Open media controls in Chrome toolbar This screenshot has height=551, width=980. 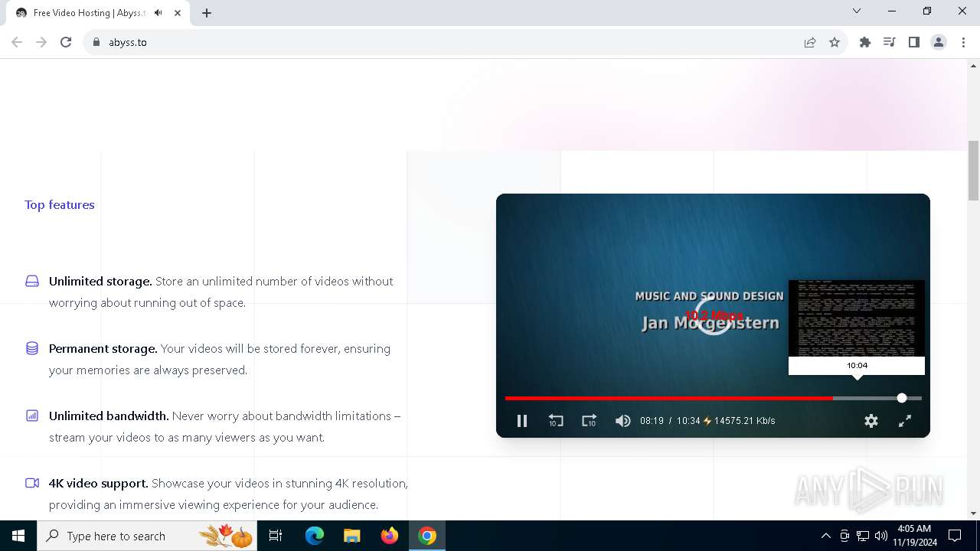pos(890,42)
